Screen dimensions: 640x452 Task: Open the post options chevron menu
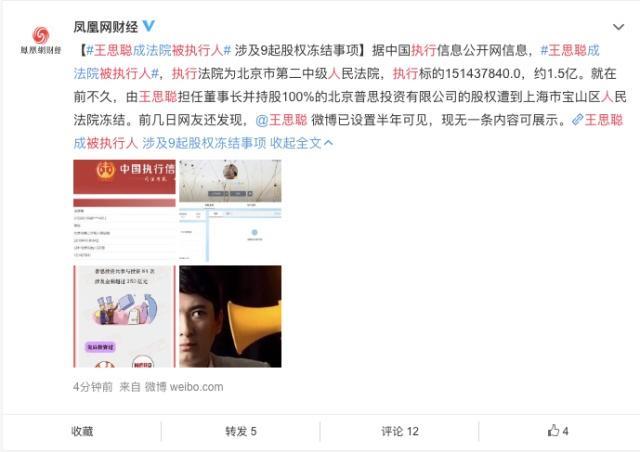[x=618, y=27]
